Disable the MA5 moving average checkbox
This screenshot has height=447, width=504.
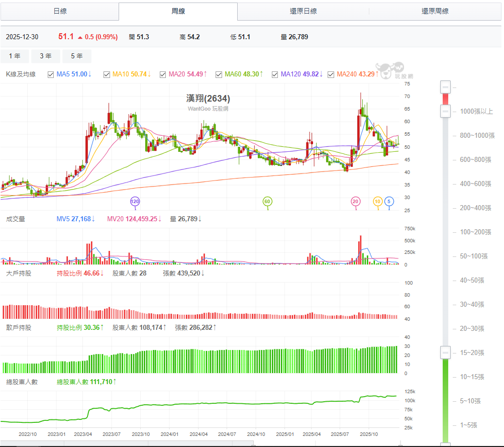click(50, 74)
